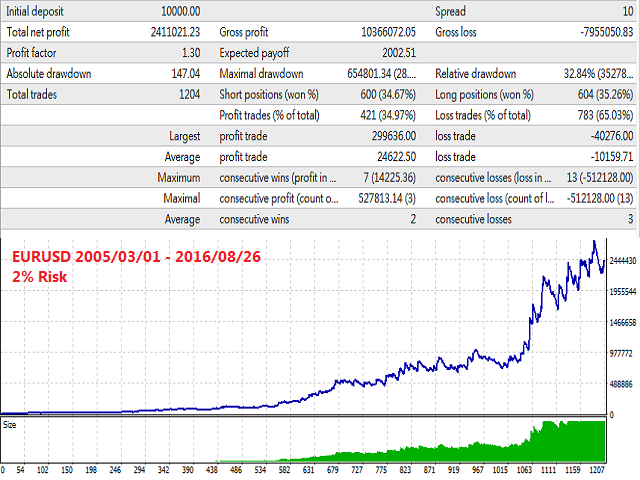The height and width of the screenshot is (480, 640).
Task: Click largest loss trade value -40276.00
Action: point(612,136)
